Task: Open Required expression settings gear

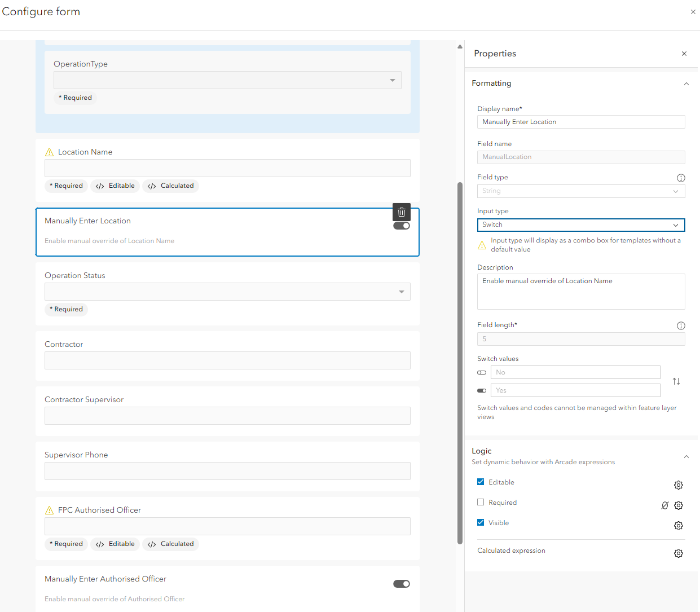Action: [679, 505]
